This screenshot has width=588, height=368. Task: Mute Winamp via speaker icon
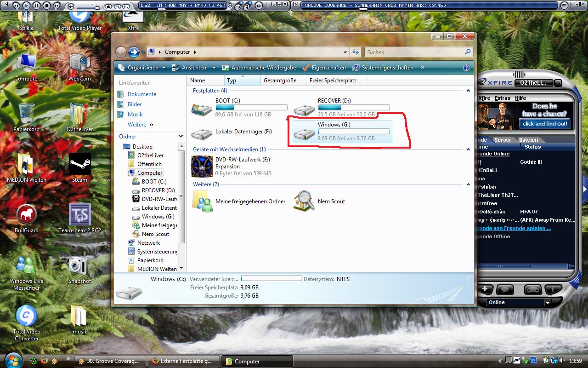71,6
